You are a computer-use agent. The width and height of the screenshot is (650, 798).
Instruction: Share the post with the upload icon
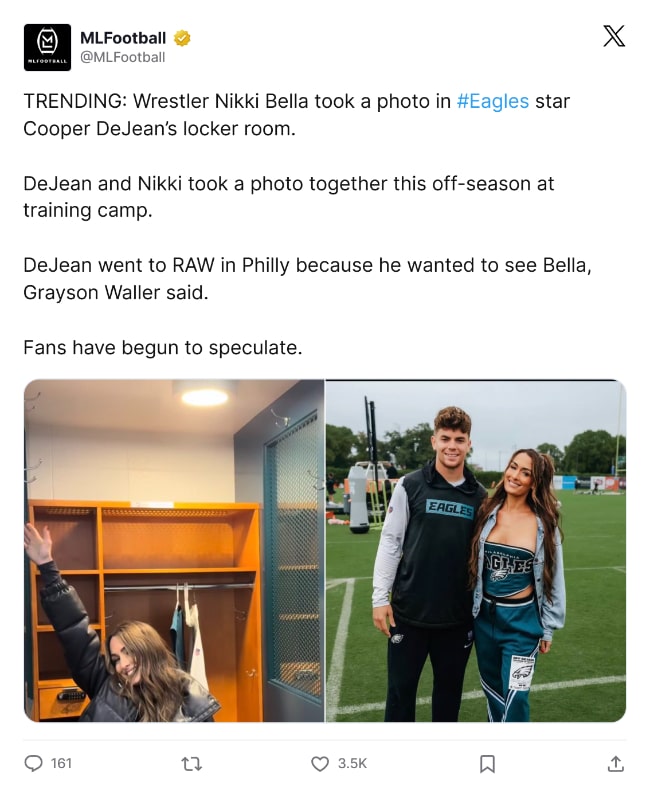pos(615,763)
